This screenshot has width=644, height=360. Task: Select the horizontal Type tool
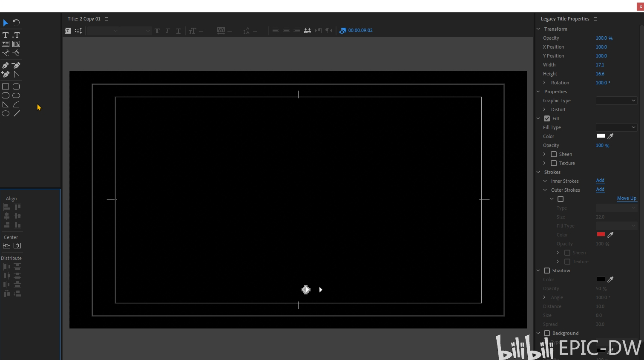6,35
